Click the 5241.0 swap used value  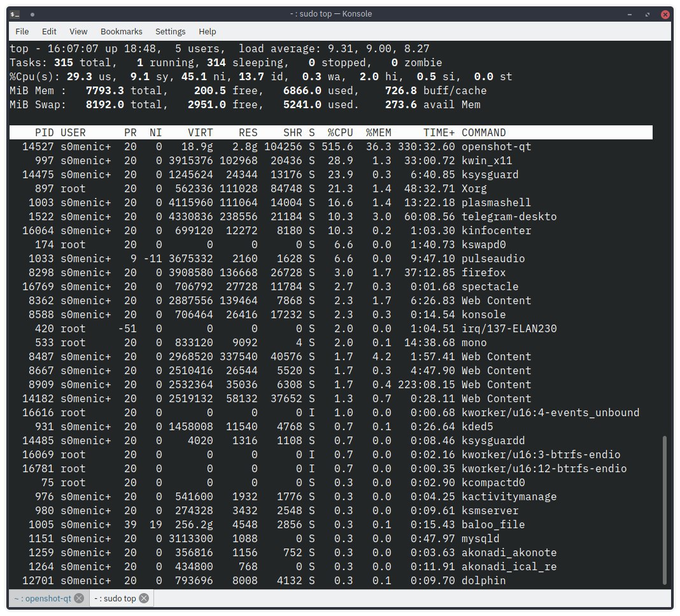302,104
